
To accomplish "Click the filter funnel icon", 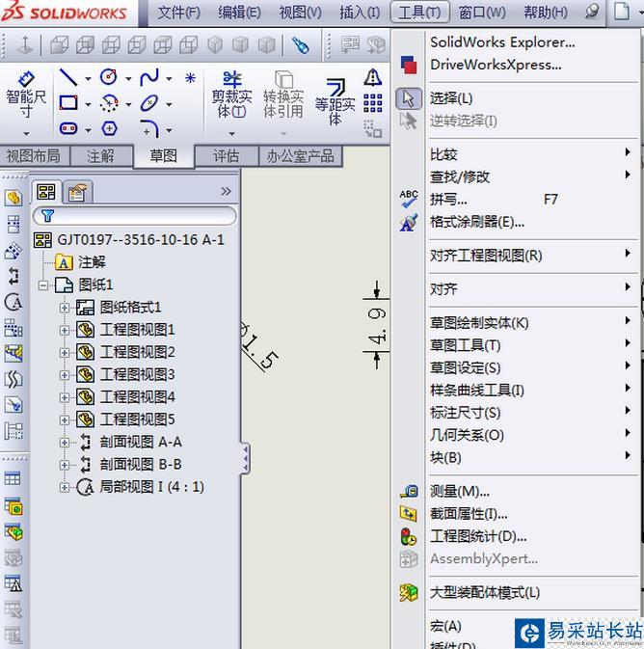I will coord(47,216).
